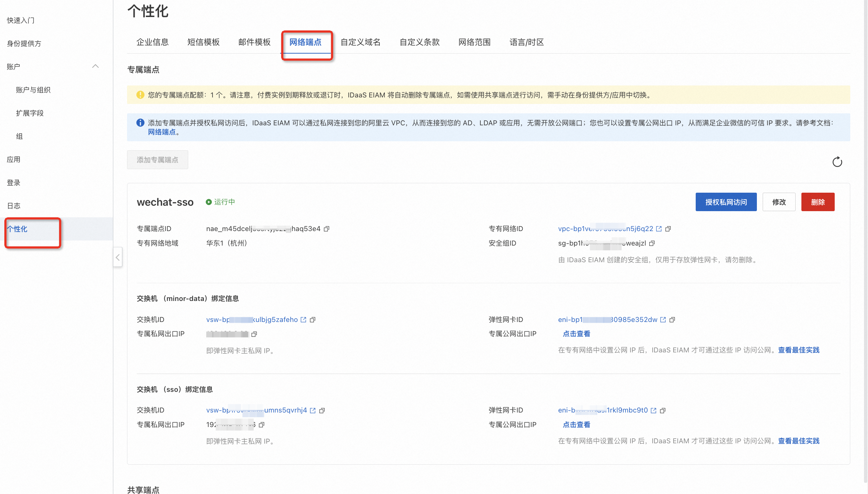Open the 企业信息 tab
The height and width of the screenshot is (494, 868).
(152, 42)
